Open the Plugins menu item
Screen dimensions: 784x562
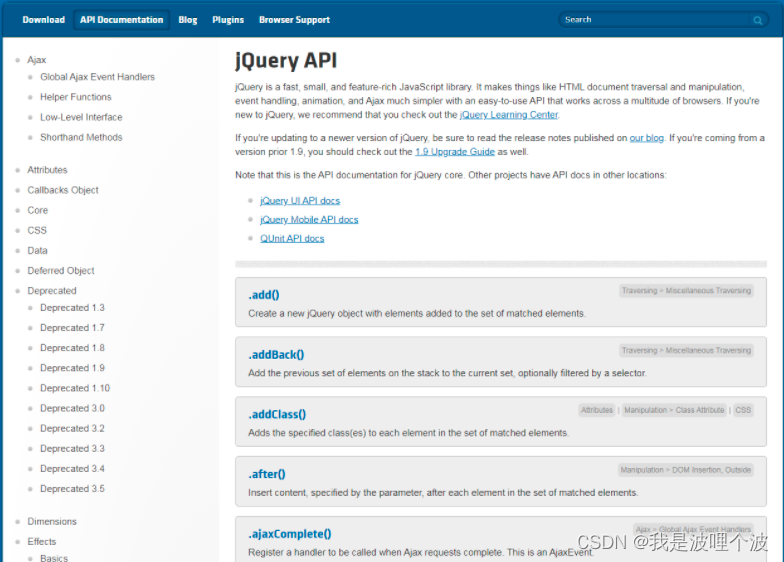click(228, 20)
